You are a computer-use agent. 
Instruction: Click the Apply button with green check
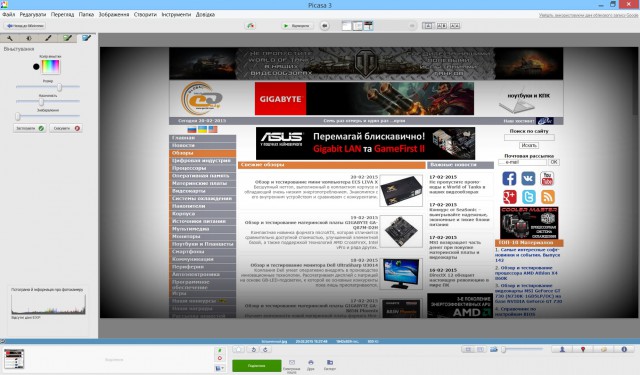pyautogui.click(x=29, y=128)
